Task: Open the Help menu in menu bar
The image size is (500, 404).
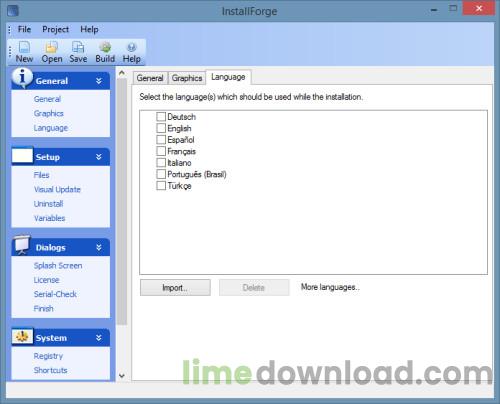Action: (89, 29)
